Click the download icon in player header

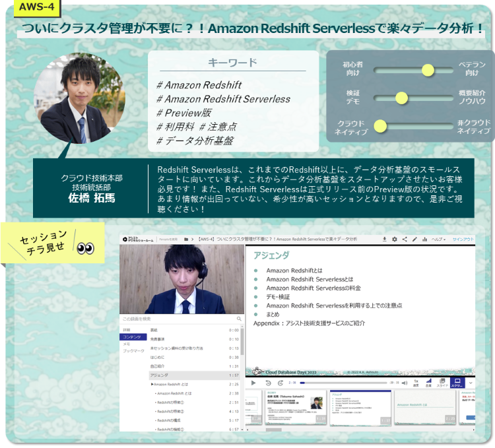tap(384, 239)
